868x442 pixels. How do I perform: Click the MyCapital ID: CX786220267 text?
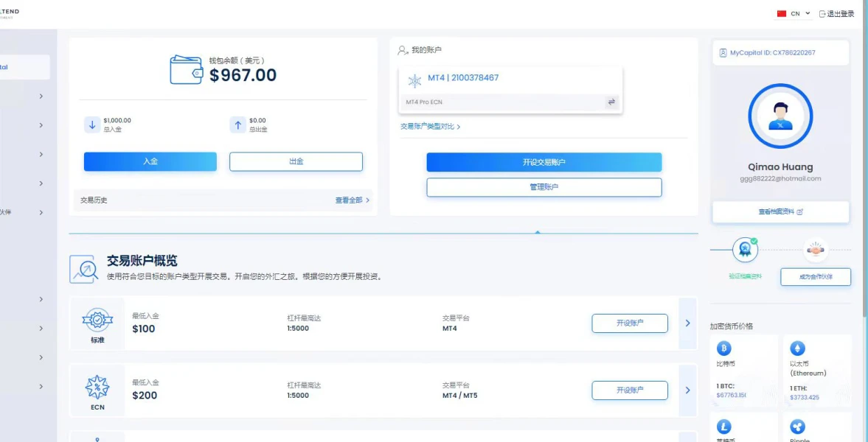coord(773,53)
